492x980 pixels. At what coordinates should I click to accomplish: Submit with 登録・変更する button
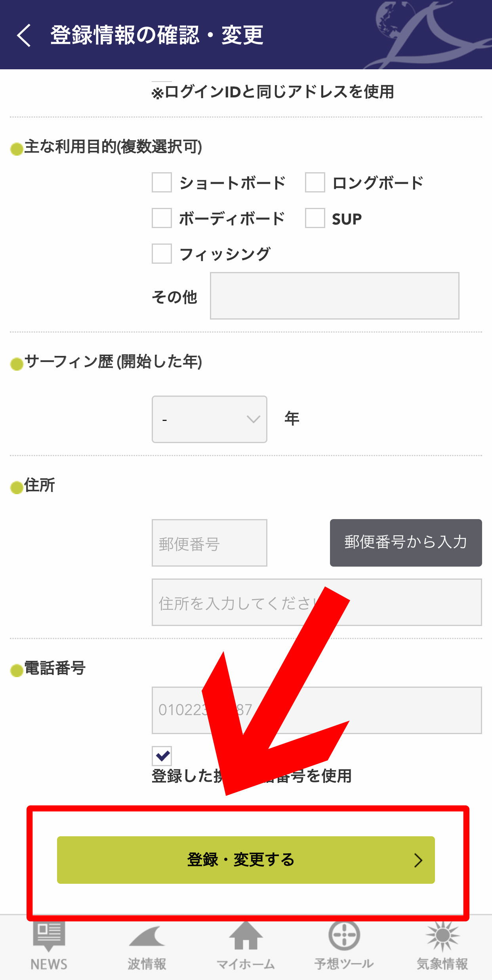246,860
